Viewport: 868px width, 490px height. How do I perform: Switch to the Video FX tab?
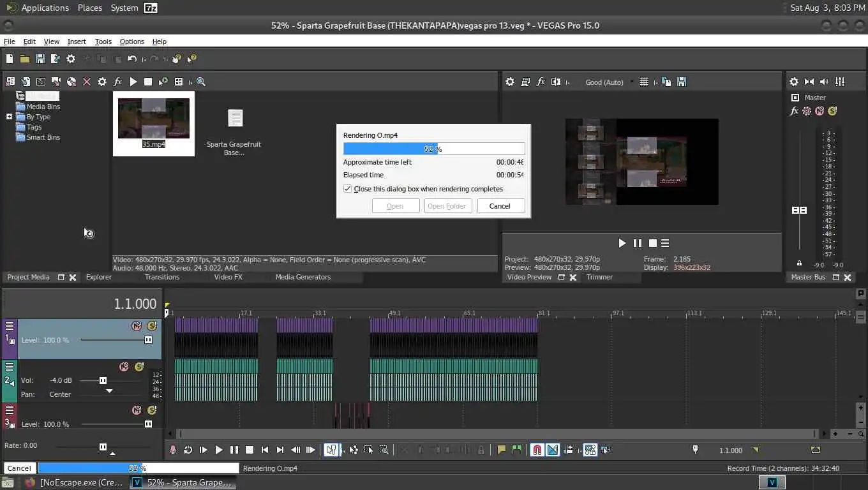tap(228, 277)
